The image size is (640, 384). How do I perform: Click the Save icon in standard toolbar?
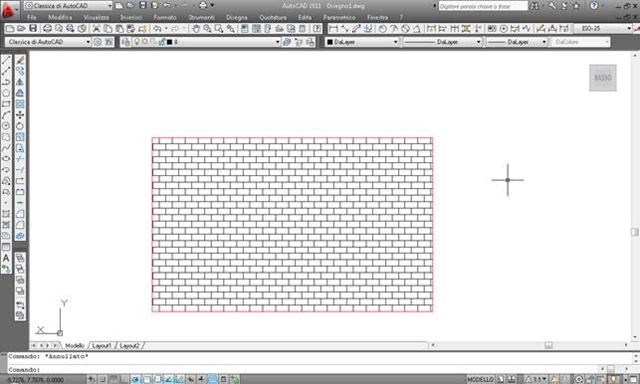33,29
